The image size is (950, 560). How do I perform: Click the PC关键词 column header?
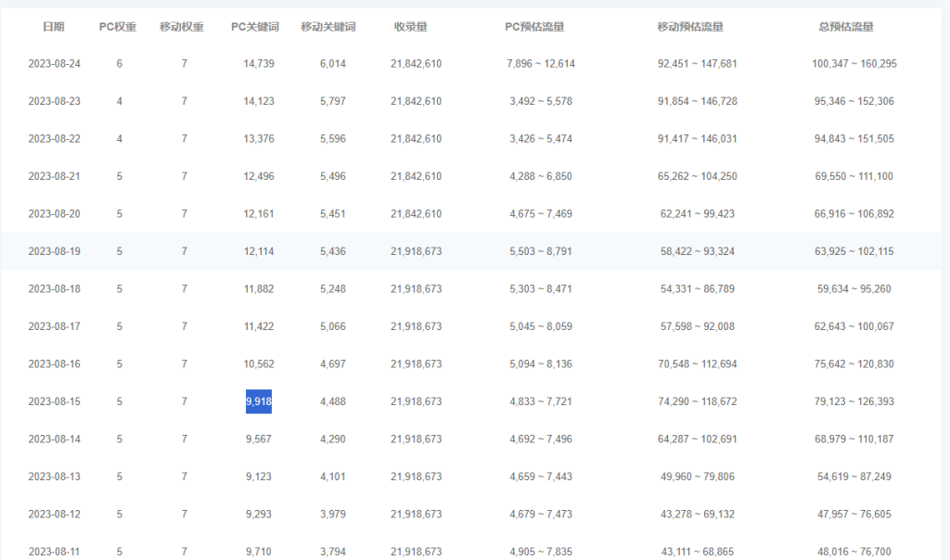255,27
